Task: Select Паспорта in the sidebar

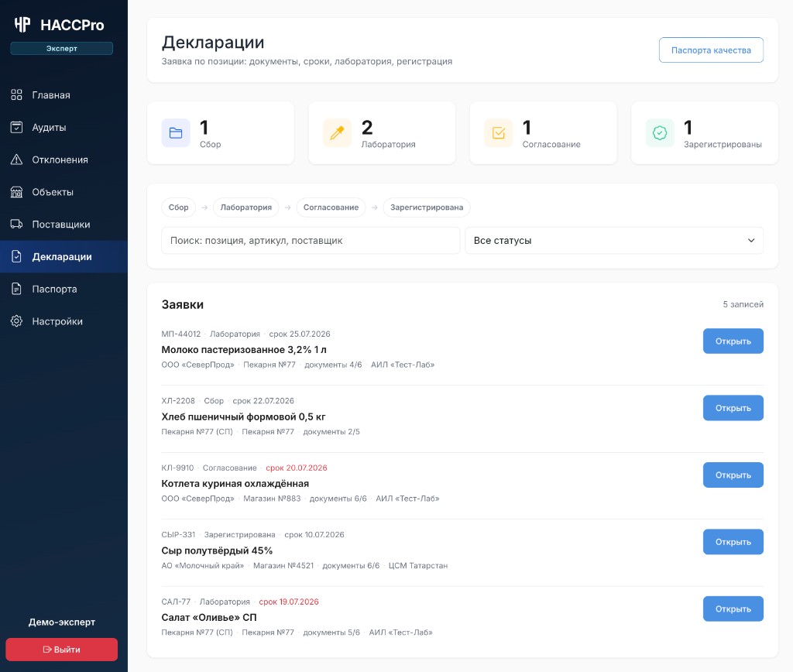Action: 64,289
